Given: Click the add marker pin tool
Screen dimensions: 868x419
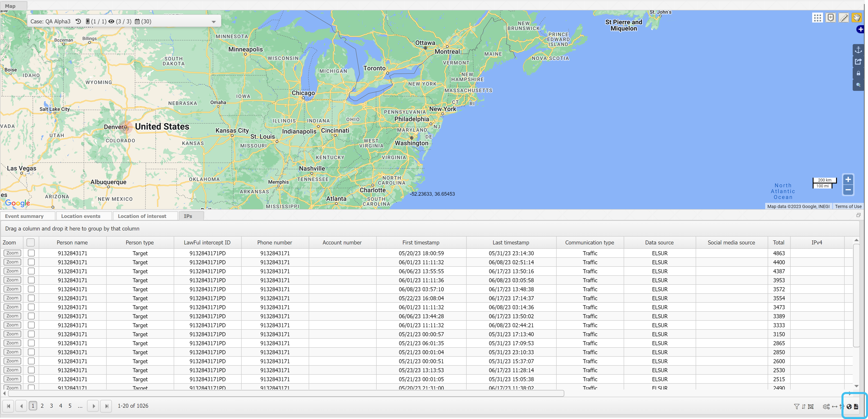Looking at the screenshot, I should [x=831, y=18].
